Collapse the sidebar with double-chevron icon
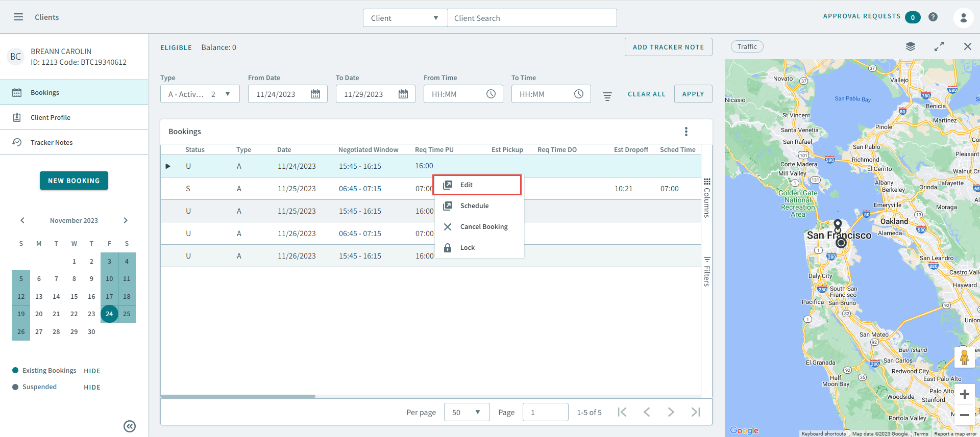 [130, 426]
